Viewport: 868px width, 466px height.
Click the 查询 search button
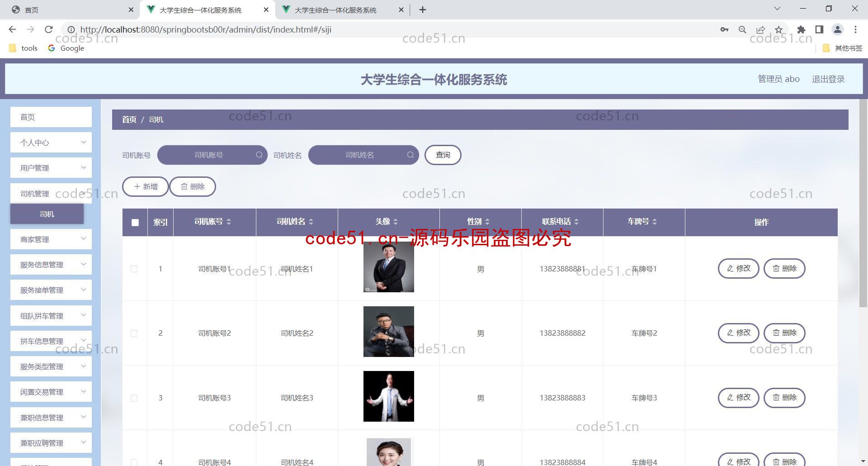tap(443, 155)
